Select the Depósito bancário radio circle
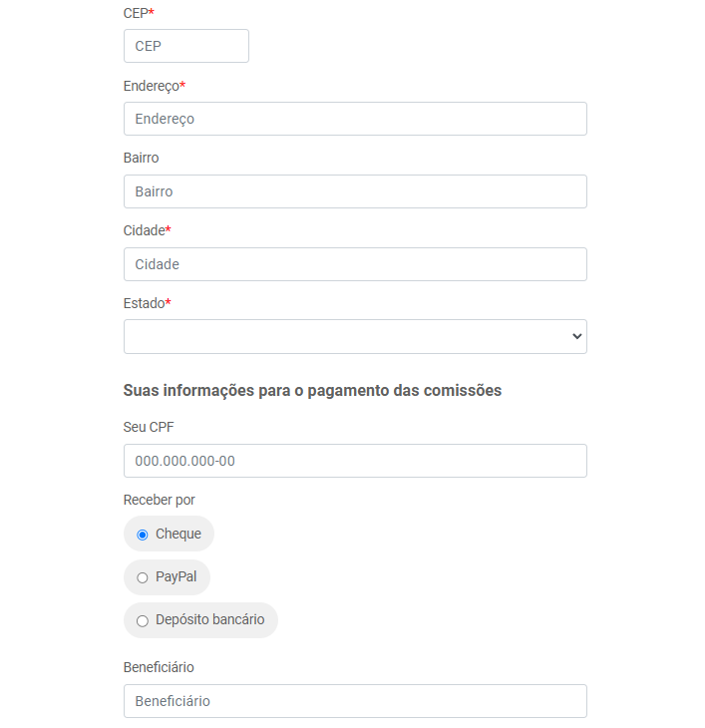The height and width of the screenshot is (728, 705). pyautogui.click(x=143, y=620)
